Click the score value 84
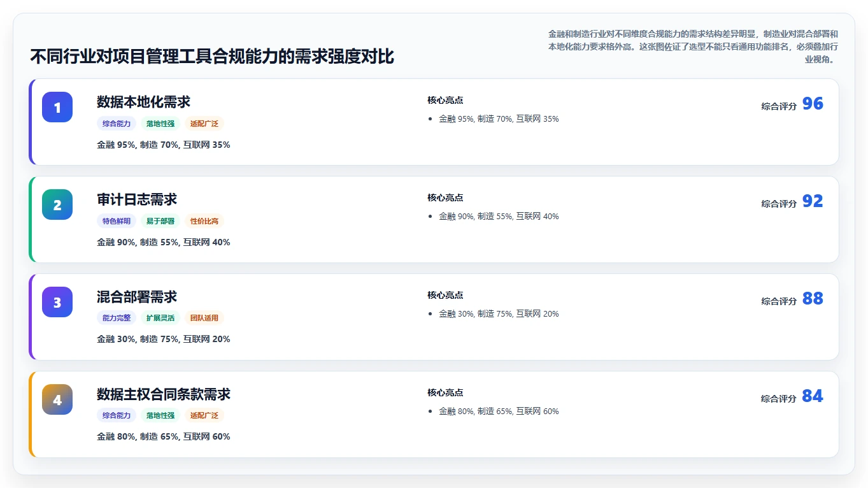Screen dimensions: 868x488 (813, 396)
